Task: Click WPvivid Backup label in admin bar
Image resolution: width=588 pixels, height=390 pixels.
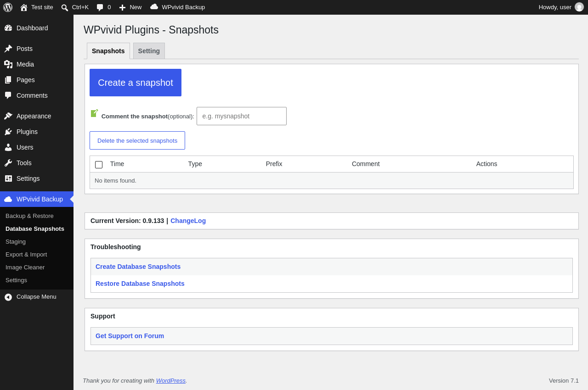Action: 183,7
